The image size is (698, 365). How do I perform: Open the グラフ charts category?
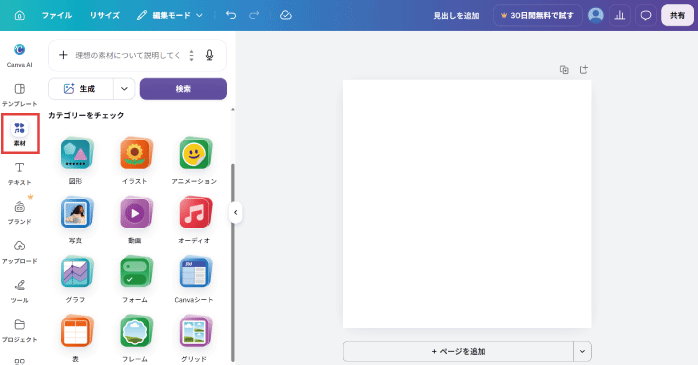pos(76,280)
